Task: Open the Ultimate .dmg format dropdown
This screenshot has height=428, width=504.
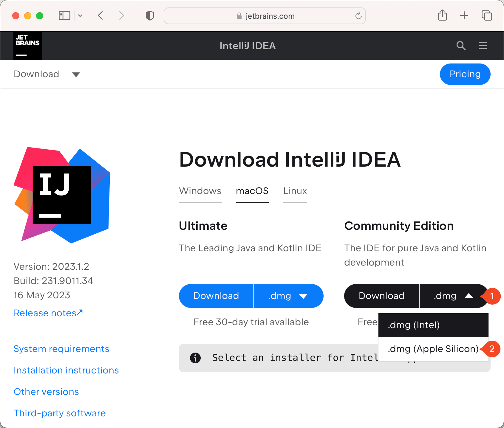Action: (288, 296)
